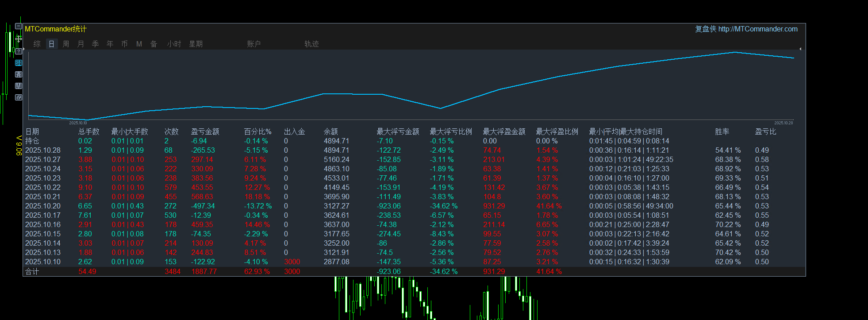Select the 日 daily tab
Screen dimensions: 868x320
pyautogui.click(x=52, y=44)
